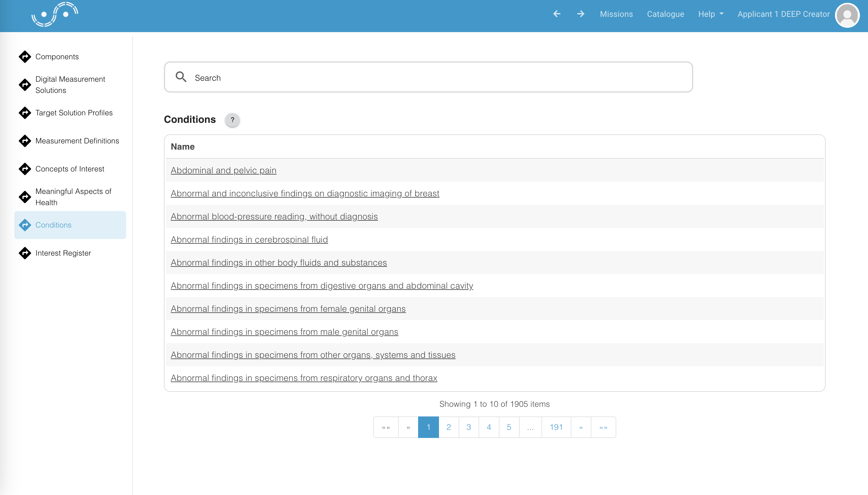Click the blue Conditions diamond icon
This screenshot has height=495, width=868.
(25, 225)
